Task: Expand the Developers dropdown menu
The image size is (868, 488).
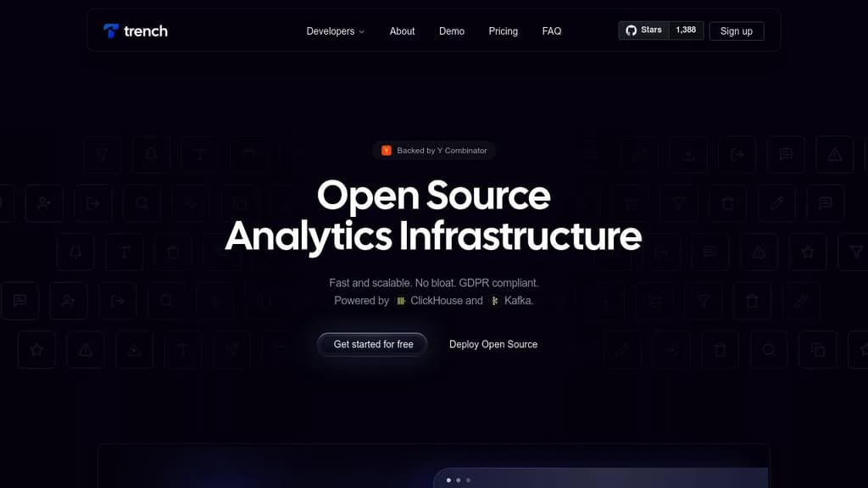Action: [336, 31]
